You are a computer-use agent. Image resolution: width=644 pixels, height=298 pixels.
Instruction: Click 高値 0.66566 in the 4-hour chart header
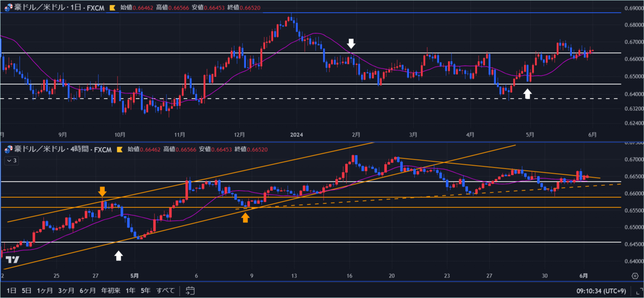pos(181,150)
